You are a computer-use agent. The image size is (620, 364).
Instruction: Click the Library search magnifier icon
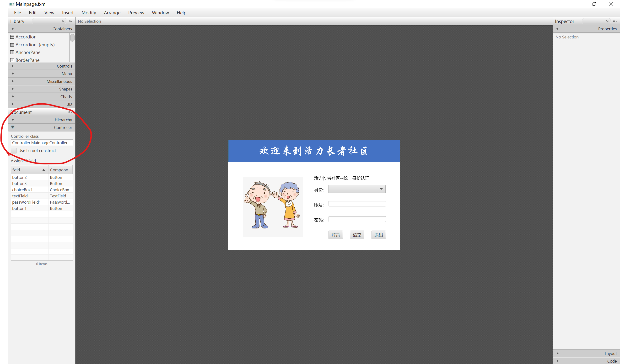click(63, 21)
